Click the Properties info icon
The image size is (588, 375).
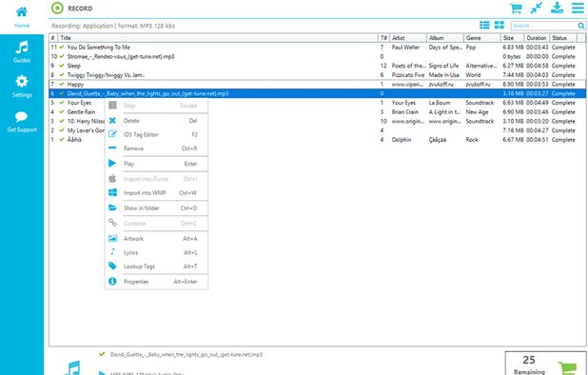click(112, 282)
